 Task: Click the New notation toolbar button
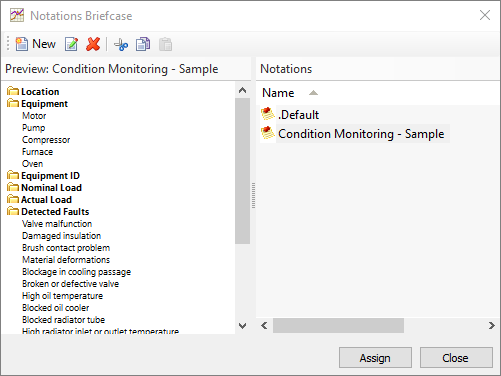click(x=35, y=44)
